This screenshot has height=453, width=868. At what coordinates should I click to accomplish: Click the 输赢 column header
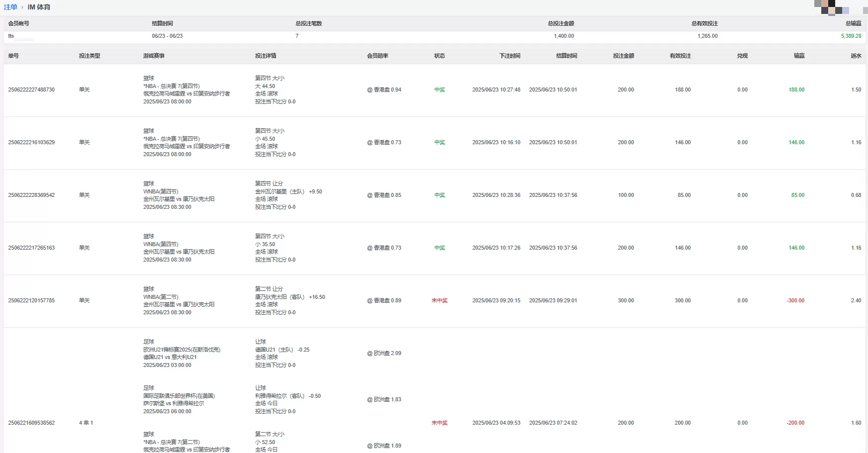[799, 56]
